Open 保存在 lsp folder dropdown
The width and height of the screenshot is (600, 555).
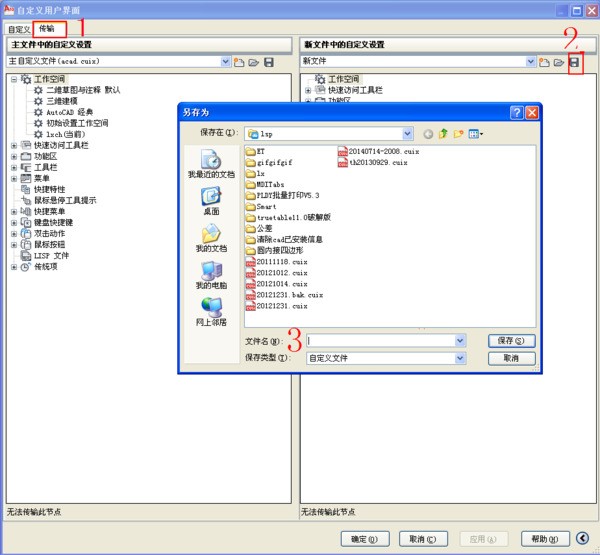(x=408, y=134)
